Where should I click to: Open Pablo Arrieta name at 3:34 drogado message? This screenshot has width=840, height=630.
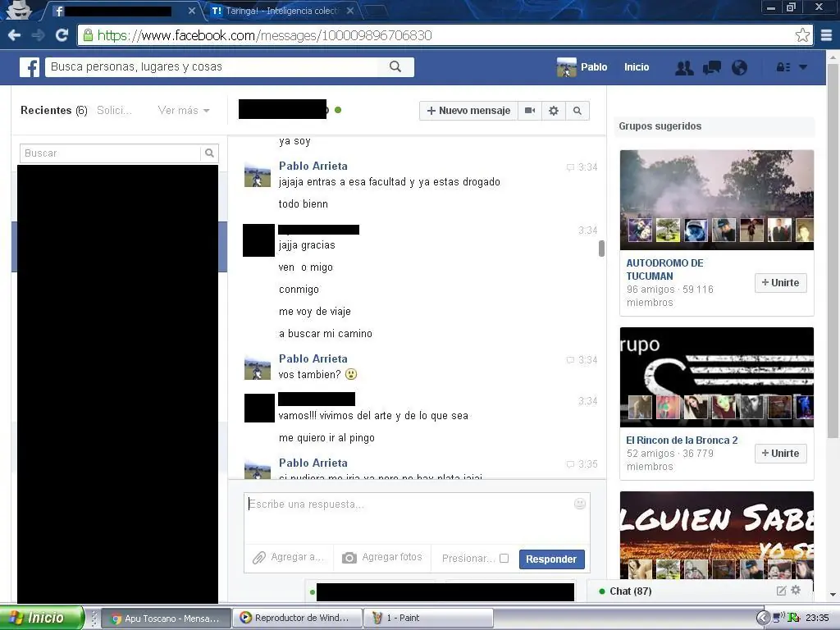click(313, 166)
